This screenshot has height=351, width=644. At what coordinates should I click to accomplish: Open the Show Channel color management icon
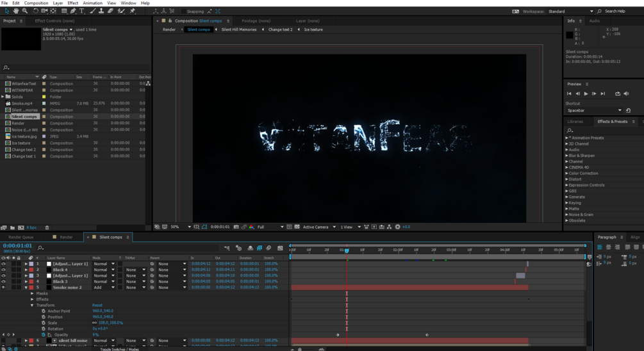(x=251, y=227)
